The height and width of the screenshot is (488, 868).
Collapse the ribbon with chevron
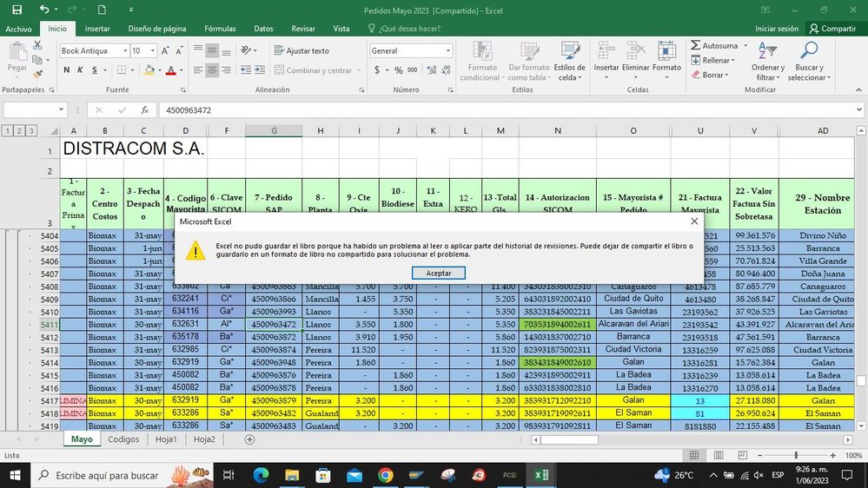[x=858, y=89]
